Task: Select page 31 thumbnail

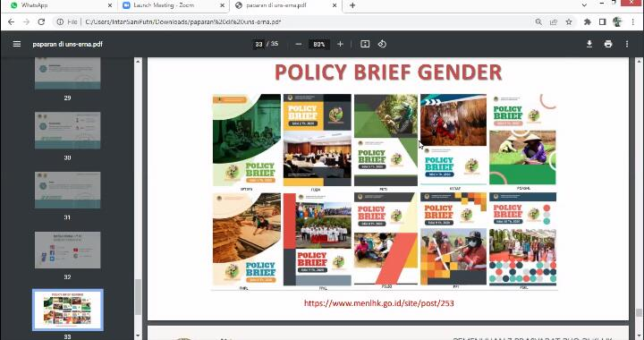Action: pos(67,190)
